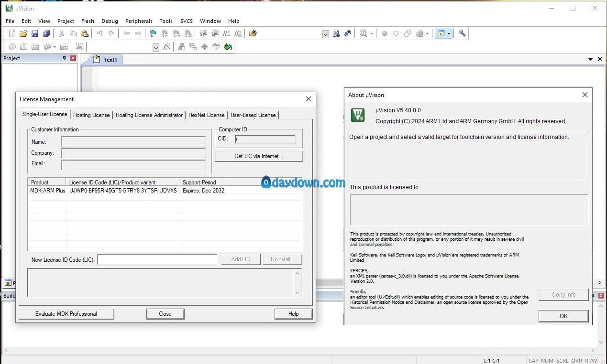Click Get LIC via Internet button

(x=259, y=156)
